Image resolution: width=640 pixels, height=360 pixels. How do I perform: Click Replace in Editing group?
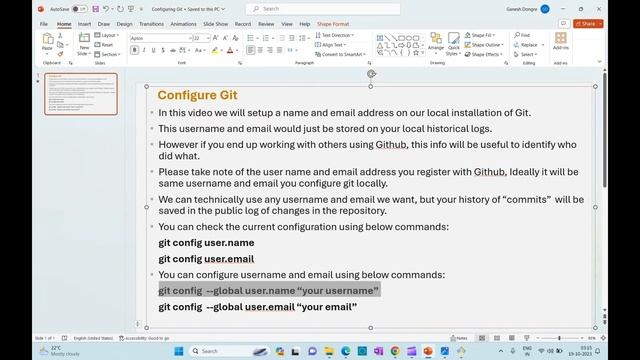coord(526,45)
